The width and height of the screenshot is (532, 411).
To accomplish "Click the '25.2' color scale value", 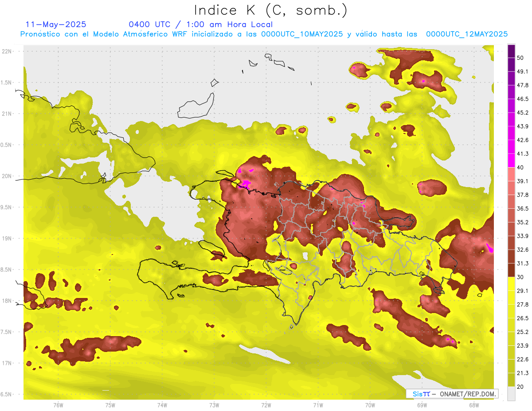I will tap(523, 332).
